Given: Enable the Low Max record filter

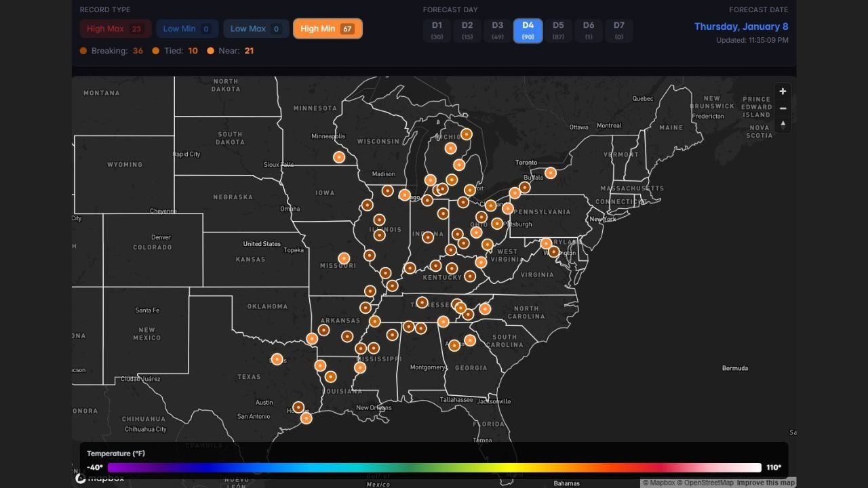Looking at the screenshot, I should tap(256, 28).
